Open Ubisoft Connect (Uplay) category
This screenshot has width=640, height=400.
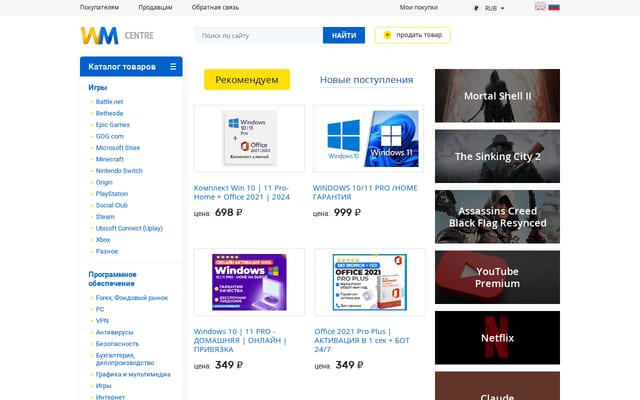pyautogui.click(x=129, y=228)
